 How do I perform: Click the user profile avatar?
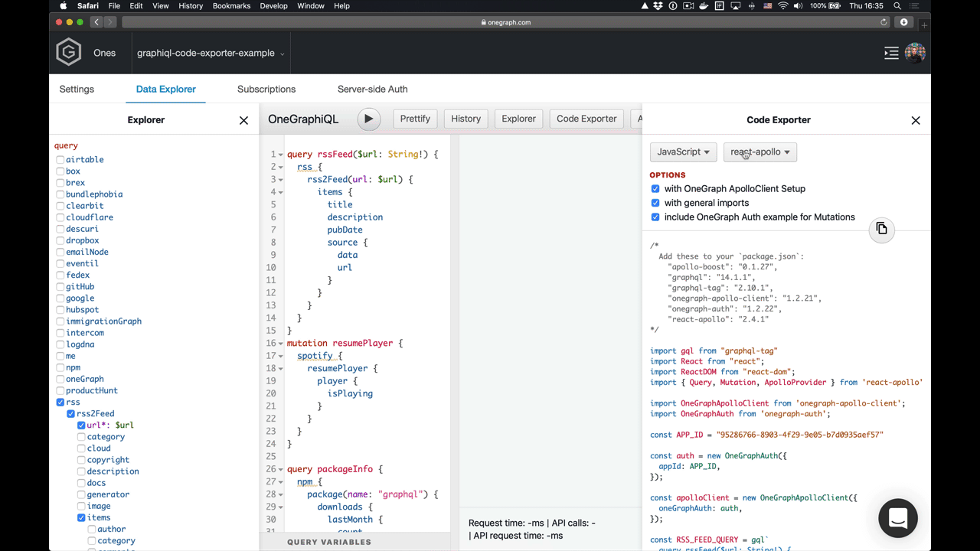(915, 53)
